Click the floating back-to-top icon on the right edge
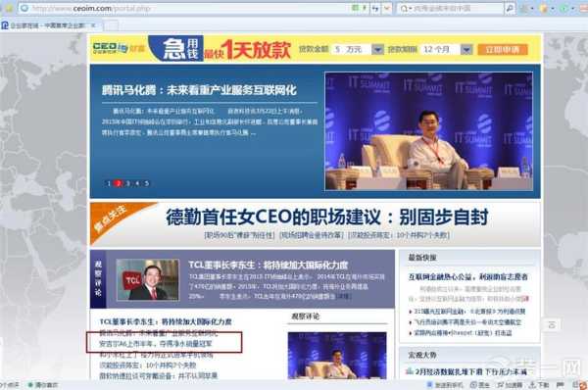 point(552,325)
